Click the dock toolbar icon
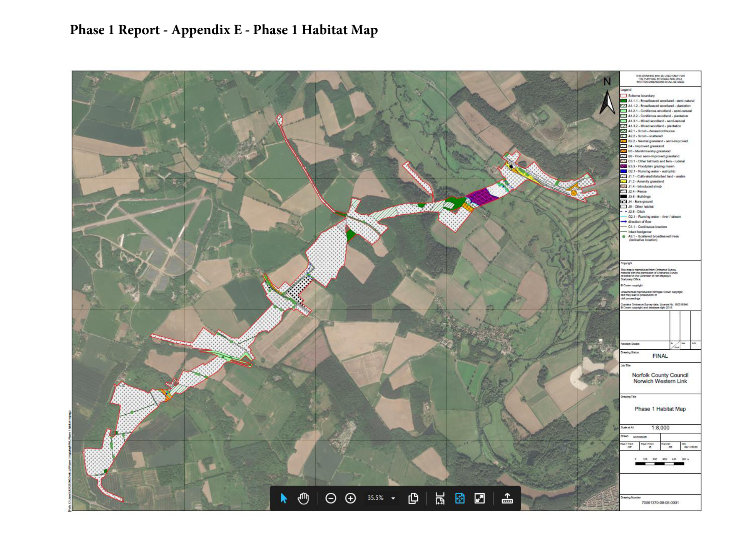This screenshot has height=534, width=756. pyautogui.click(x=507, y=498)
